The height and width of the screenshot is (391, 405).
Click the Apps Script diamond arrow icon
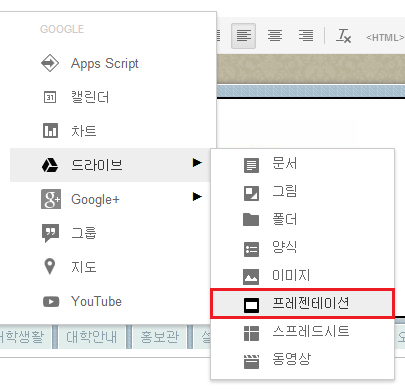coord(50,63)
